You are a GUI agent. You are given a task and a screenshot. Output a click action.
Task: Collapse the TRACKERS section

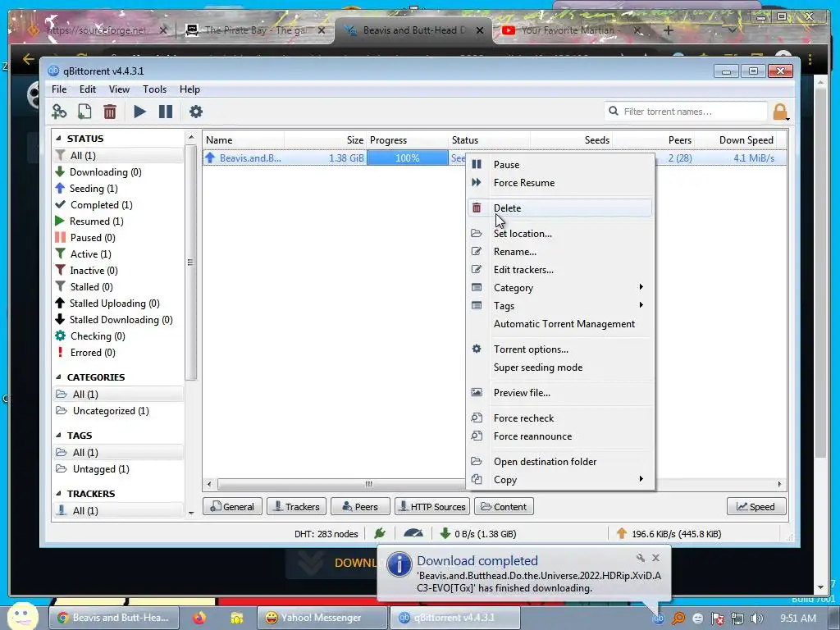(58, 493)
